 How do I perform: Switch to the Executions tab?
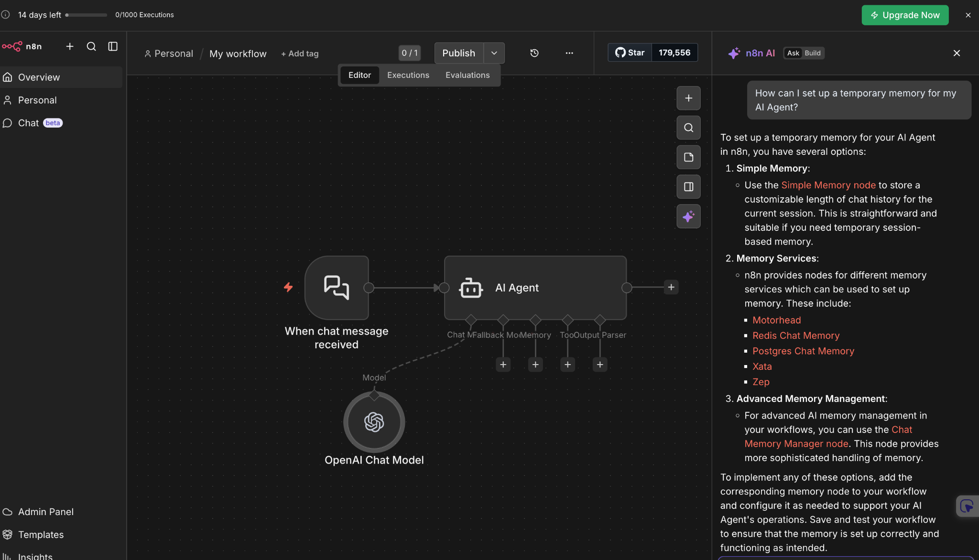coord(408,75)
